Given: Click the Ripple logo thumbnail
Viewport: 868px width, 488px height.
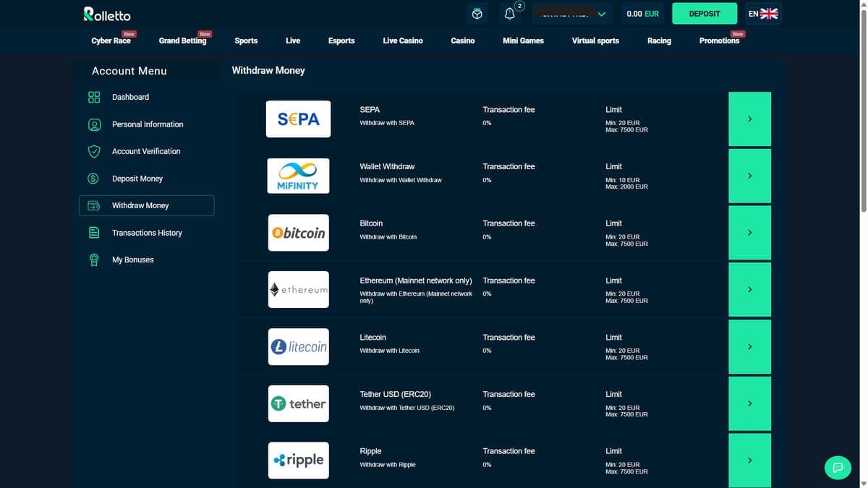Looking at the screenshot, I should click(298, 460).
